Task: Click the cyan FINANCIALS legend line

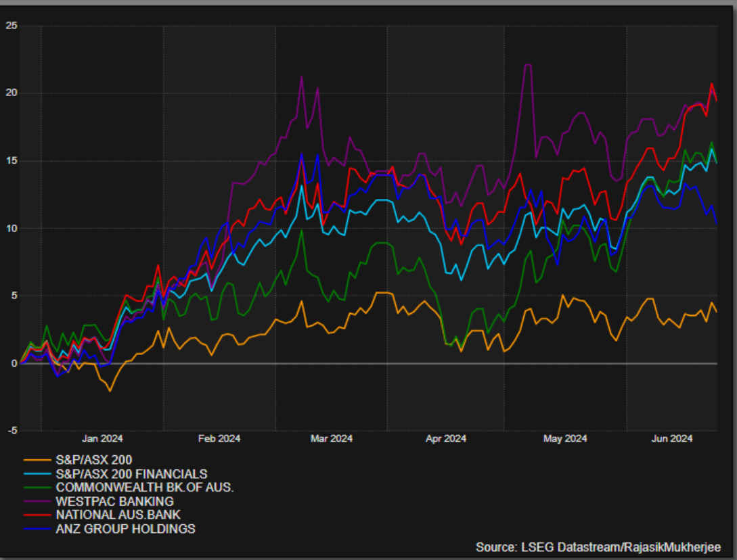Action: coord(37,474)
